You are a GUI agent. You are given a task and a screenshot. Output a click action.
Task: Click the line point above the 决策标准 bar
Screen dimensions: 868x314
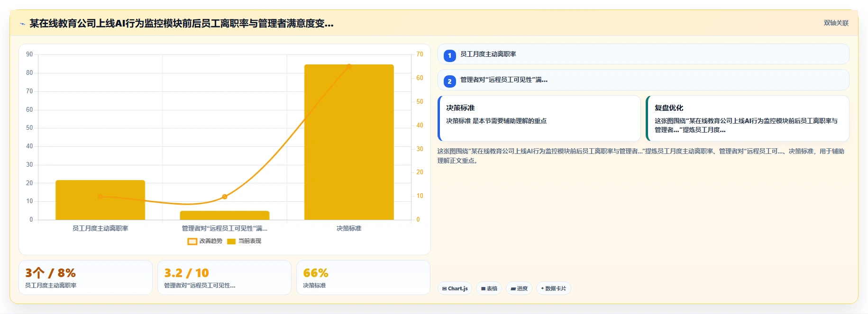click(349, 66)
